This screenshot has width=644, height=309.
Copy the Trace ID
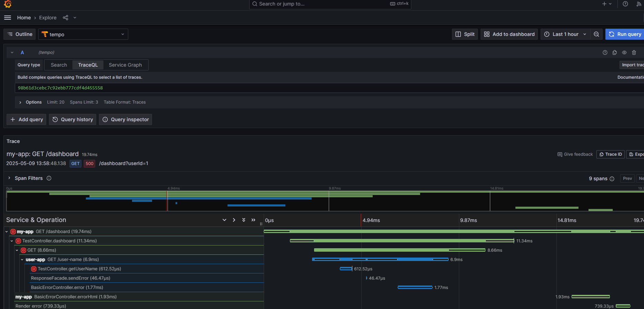[611, 154]
